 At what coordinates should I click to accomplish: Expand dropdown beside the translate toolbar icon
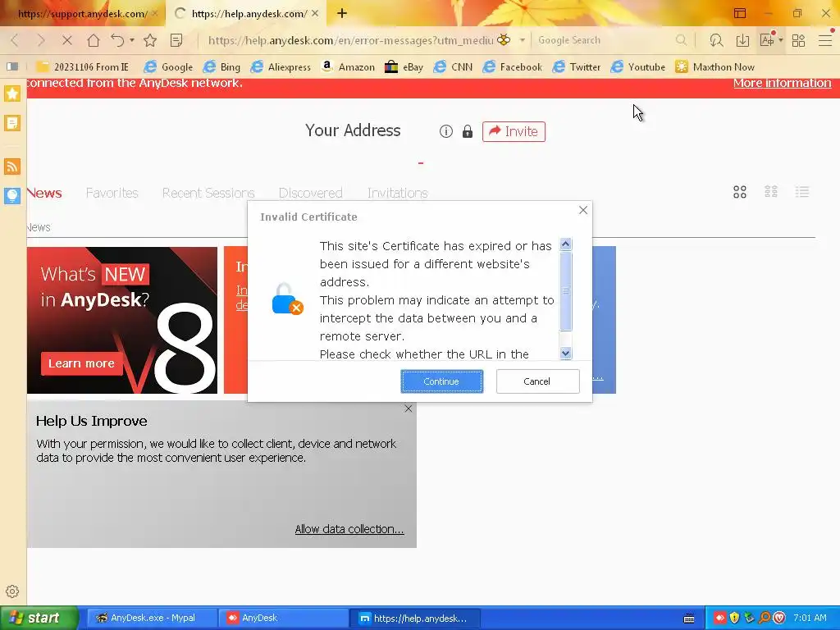[781, 40]
